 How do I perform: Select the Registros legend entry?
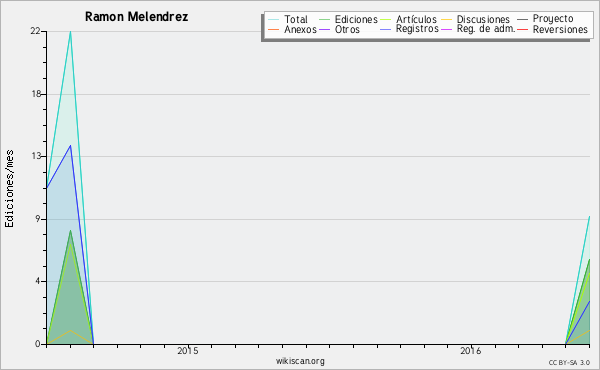pos(417,29)
